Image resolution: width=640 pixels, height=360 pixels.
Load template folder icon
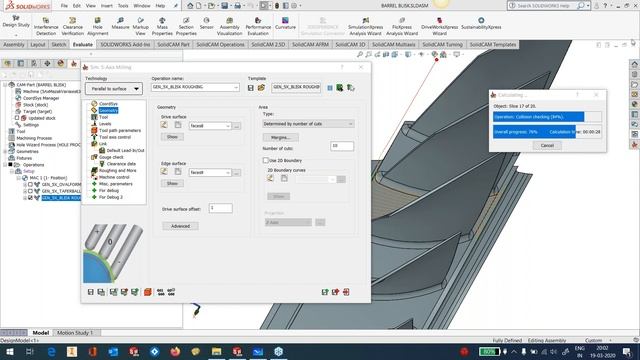[x=261, y=88]
